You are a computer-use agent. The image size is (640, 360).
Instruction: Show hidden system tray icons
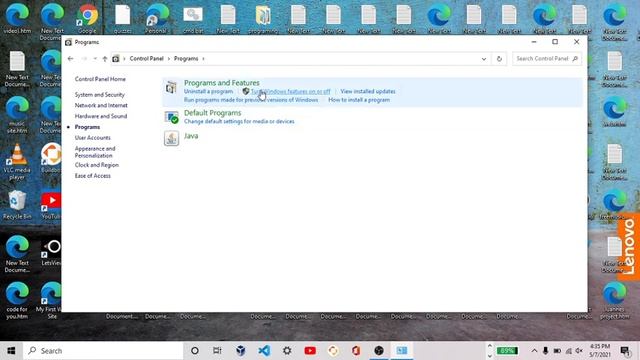point(534,351)
